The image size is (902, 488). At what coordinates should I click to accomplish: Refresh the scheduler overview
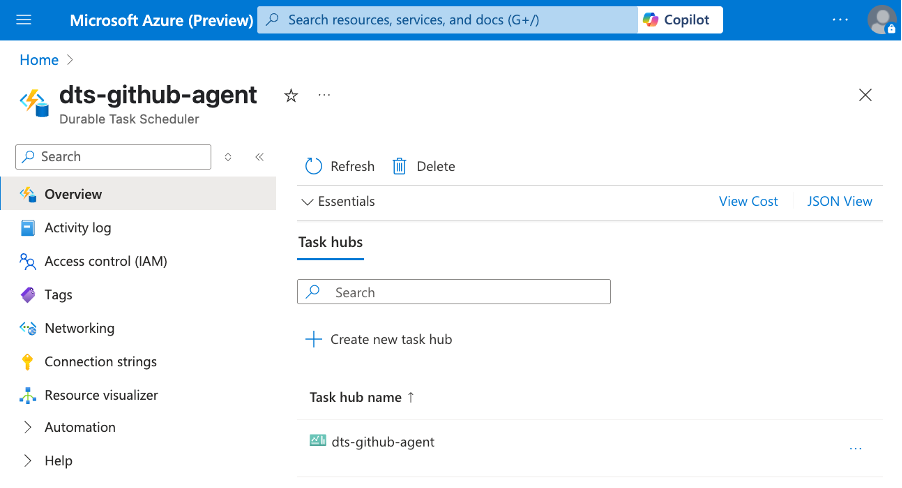click(x=339, y=166)
